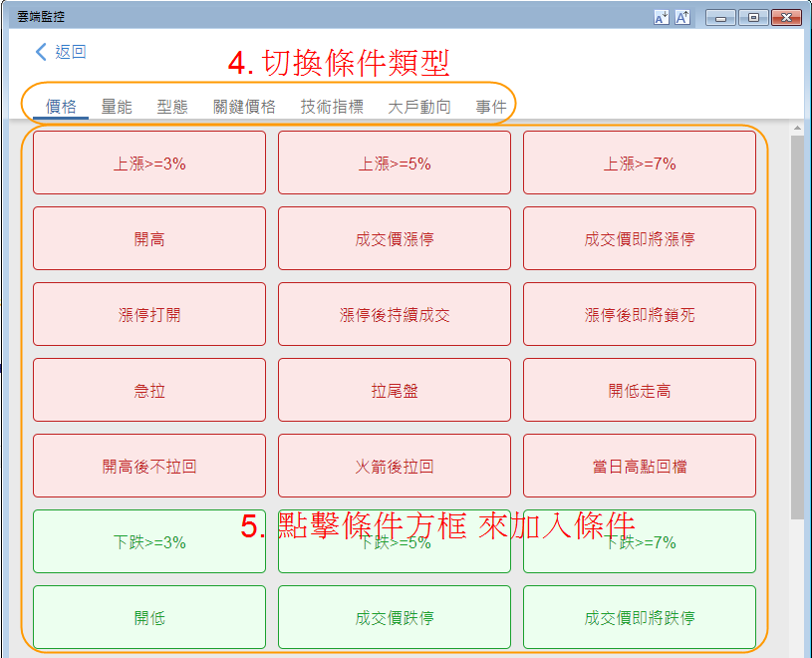Select the 關鍵價格 tab

(x=244, y=107)
